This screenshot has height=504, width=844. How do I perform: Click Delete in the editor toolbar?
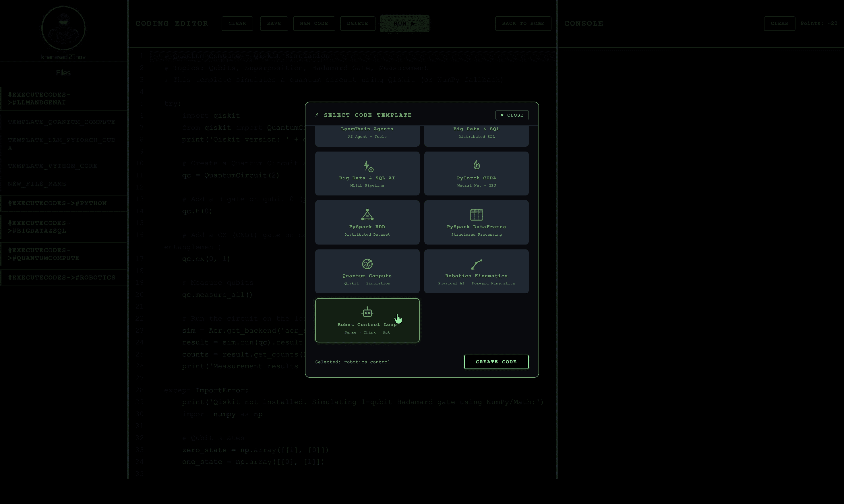coord(357,24)
